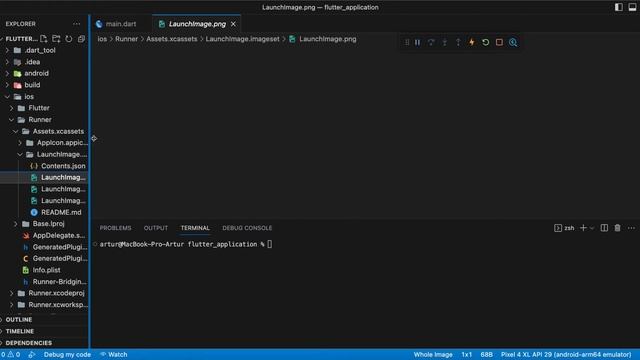The height and width of the screenshot is (360, 640).
Task: Open Info.plist file
Action: click(x=44, y=270)
